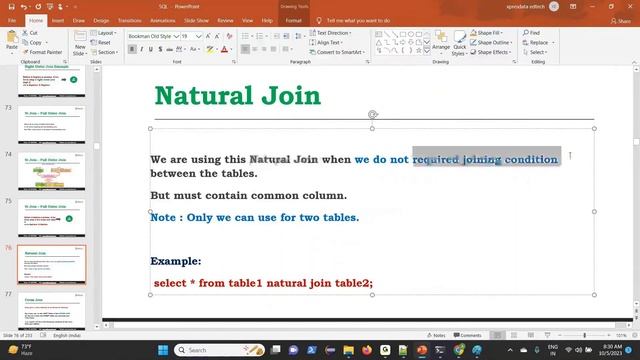Pick the five-point star shape
The height and width of the screenshot is (360, 640).
point(418,51)
